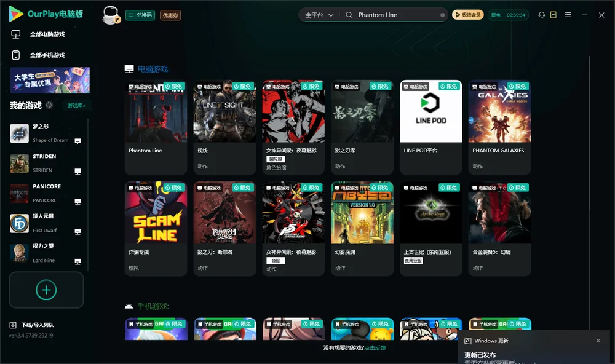Screen dimensions: 615x364
Task: Open PANICORE in my games list
Action: (x=46, y=193)
